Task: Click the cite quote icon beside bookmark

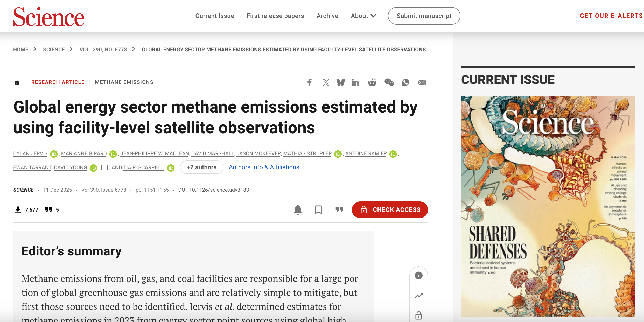Action: coord(339,210)
